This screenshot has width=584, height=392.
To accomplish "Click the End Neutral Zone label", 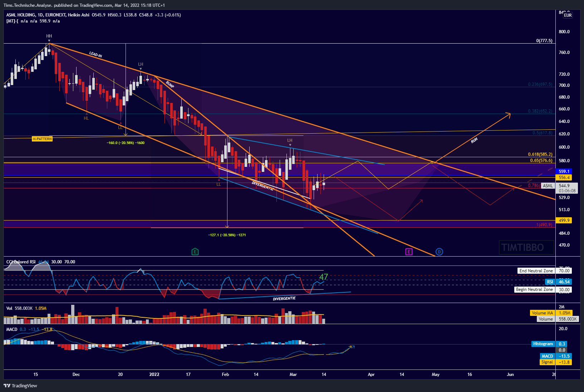I will click(536, 271).
